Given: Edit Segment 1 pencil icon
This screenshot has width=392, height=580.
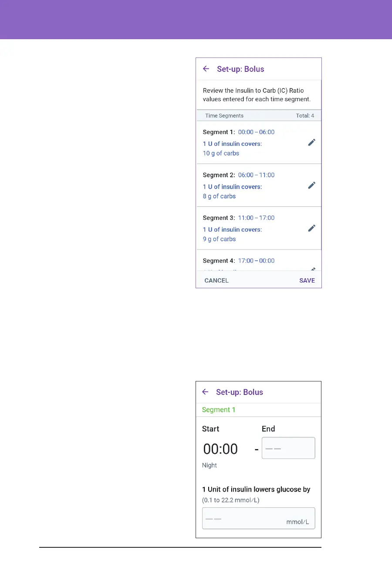Looking at the screenshot, I should 311,142.
